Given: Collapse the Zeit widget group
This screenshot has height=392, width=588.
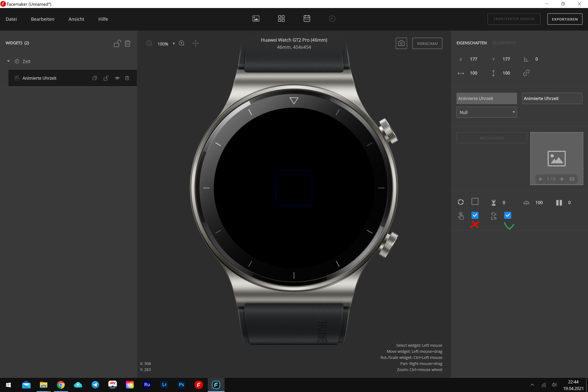Looking at the screenshot, I should [x=9, y=61].
